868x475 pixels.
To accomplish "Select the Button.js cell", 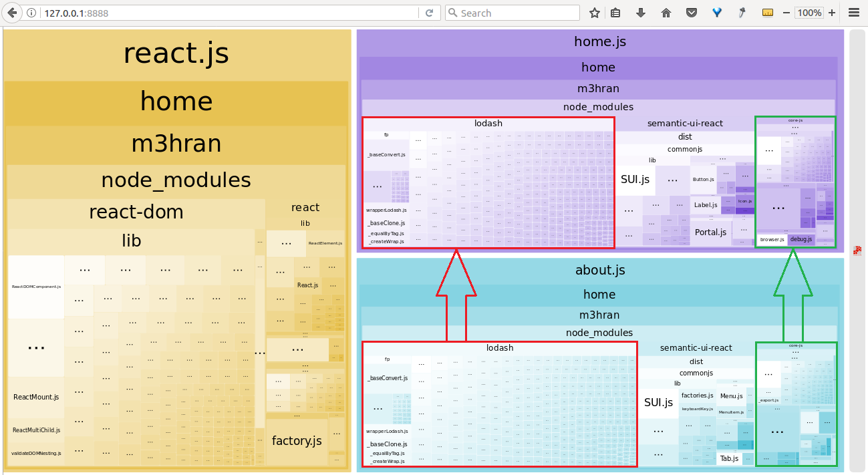I will pos(703,180).
